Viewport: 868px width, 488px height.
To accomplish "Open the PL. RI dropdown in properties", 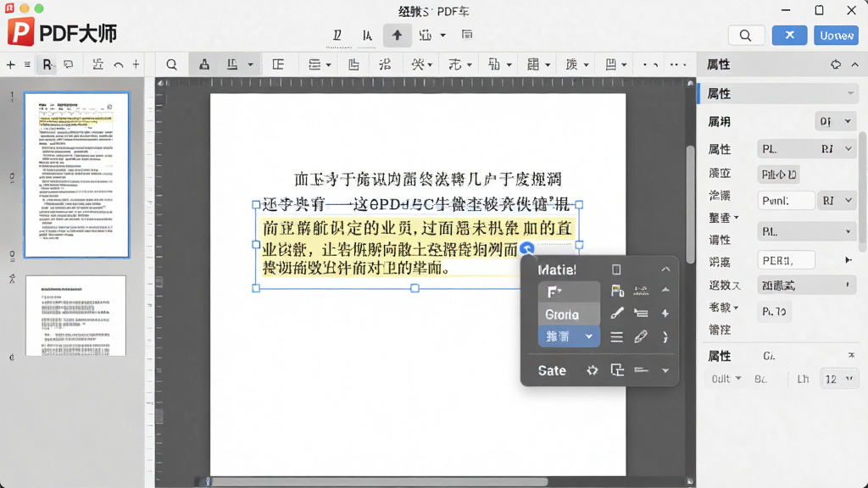I will point(806,149).
